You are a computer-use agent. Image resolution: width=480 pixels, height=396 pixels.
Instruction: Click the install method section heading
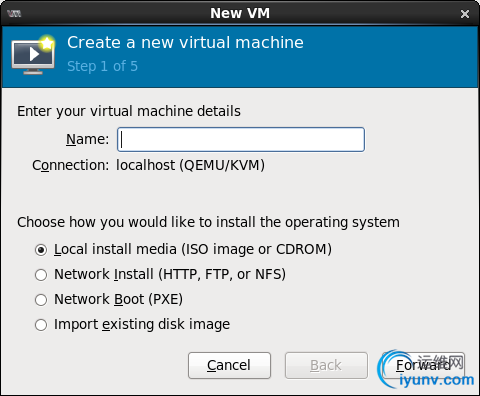coord(208,222)
